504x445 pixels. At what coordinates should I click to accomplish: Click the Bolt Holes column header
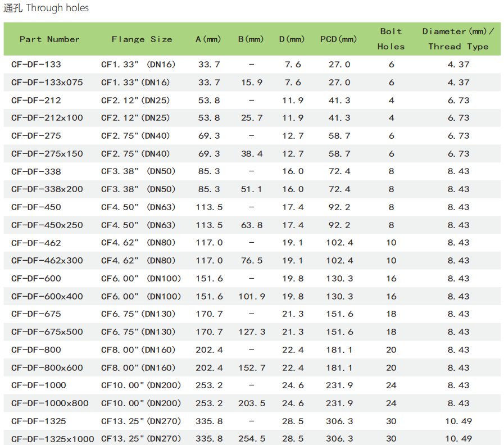coord(391,39)
